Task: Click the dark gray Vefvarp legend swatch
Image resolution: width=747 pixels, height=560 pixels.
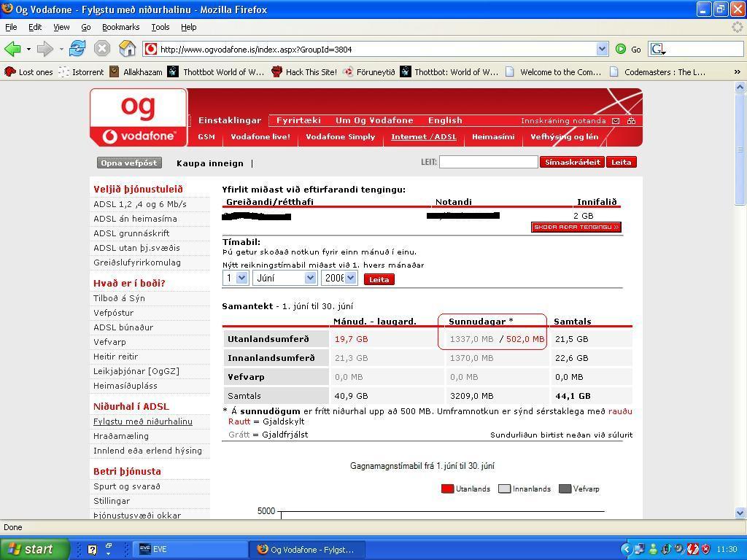Action: (x=565, y=489)
